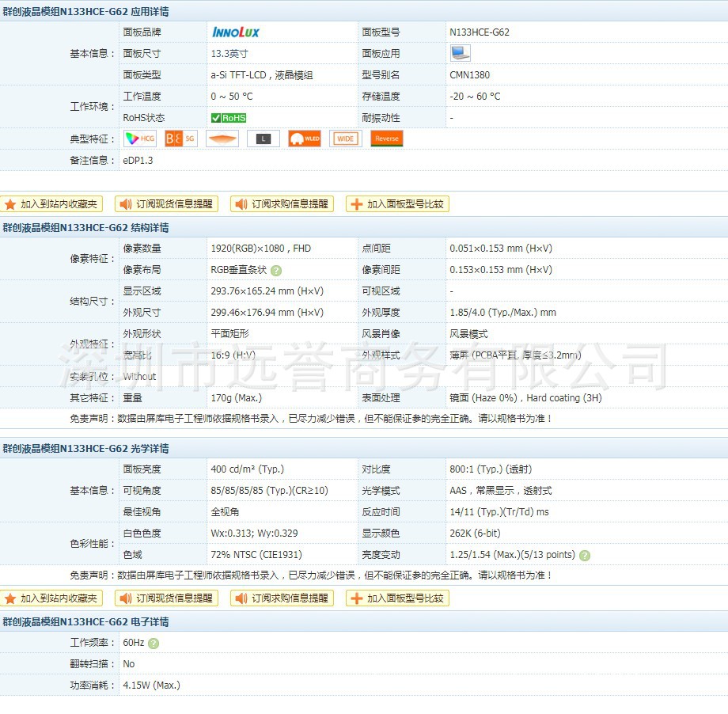The image size is (728, 714).
Task: Click viewing angle 85/85/85/85 value
Action: pos(269,490)
